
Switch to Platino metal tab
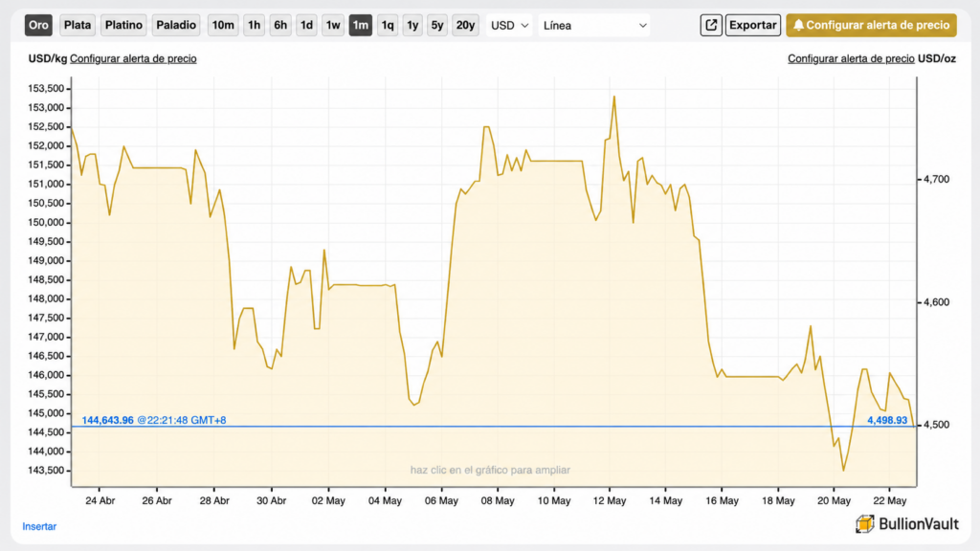pyautogui.click(x=123, y=26)
